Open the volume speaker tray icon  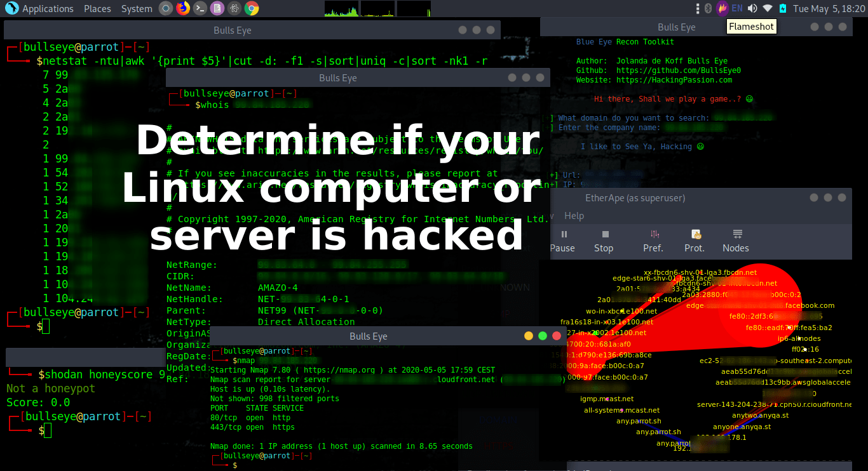(x=752, y=8)
